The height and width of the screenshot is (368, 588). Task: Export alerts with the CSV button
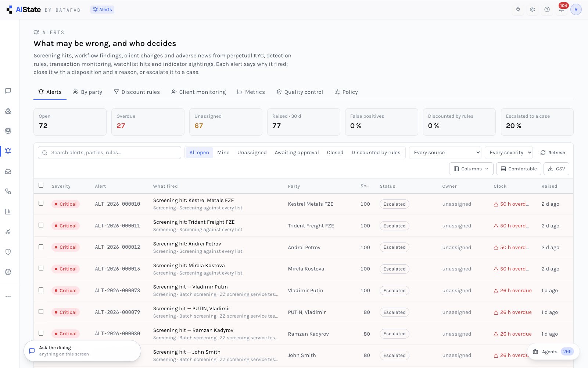(556, 169)
